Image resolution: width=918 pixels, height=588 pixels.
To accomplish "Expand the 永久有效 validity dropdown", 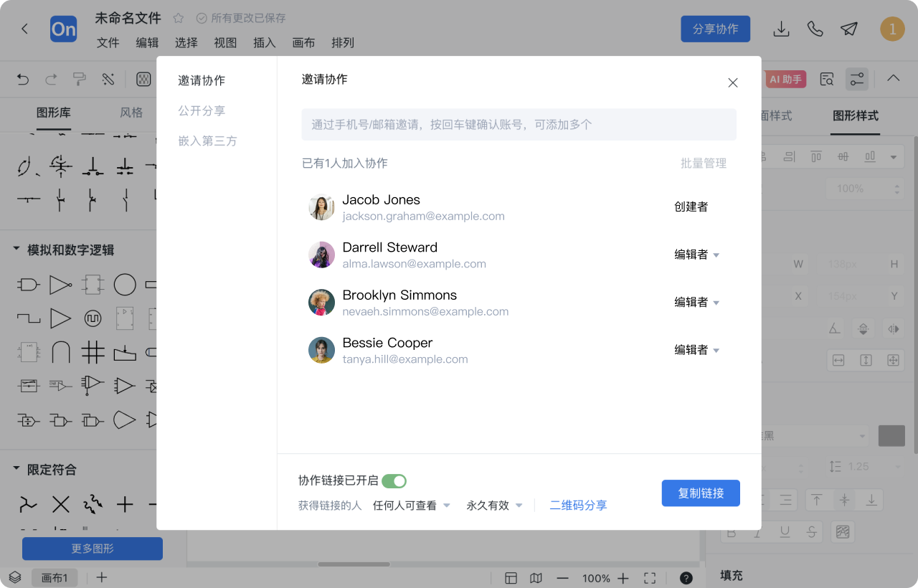I will tap(494, 505).
